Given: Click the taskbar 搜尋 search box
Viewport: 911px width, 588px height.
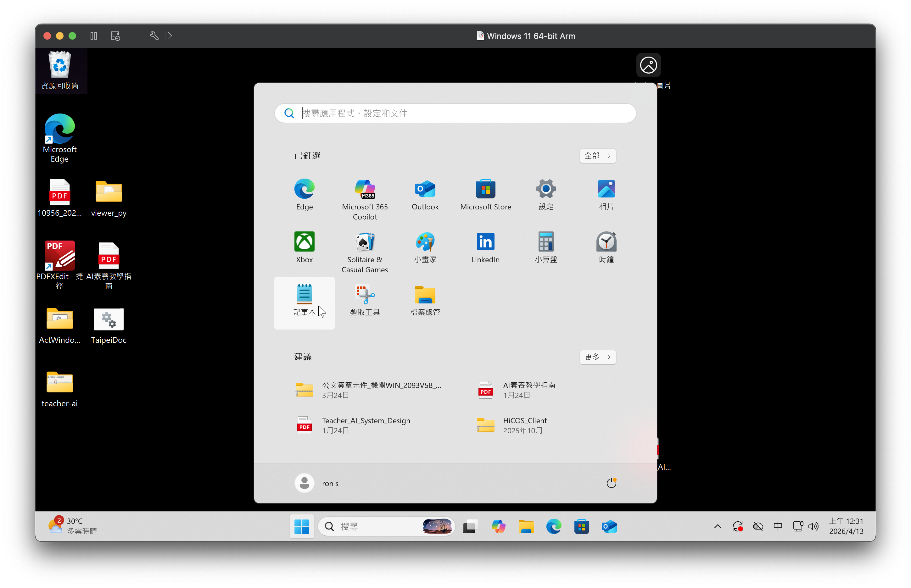Looking at the screenshot, I should 386,526.
